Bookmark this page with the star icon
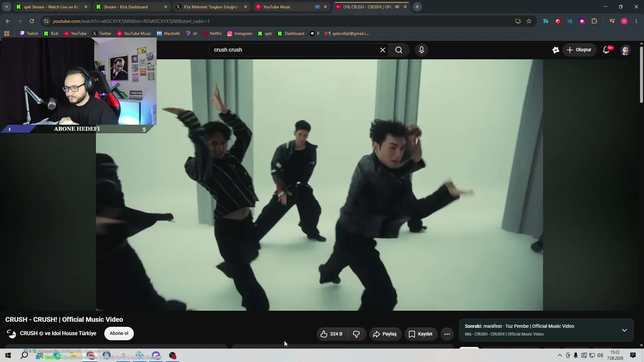The height and width of the screenshot is (362, 644). click(529, 21)
